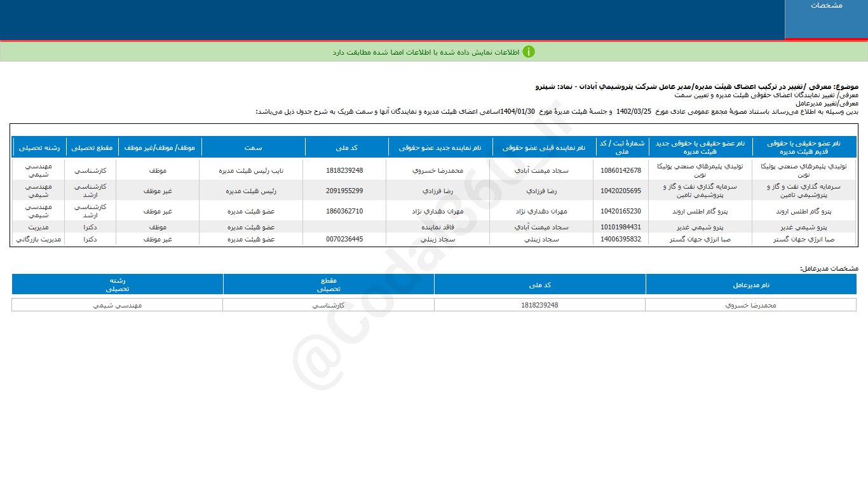The width and height of the screenshot is (868, 488).
Task: Click "مهندسی شیمی" in the CEO details table
Action: (117, 305)
